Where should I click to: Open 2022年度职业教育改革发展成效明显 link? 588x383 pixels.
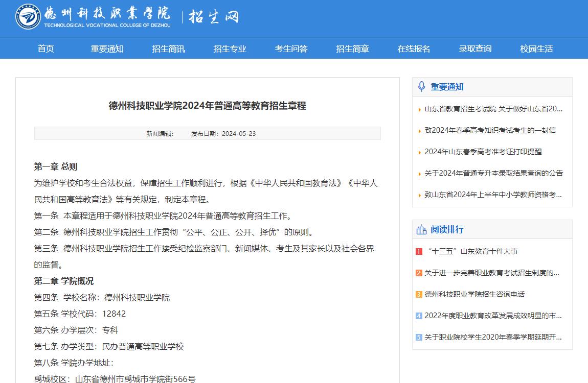point(493,316)
